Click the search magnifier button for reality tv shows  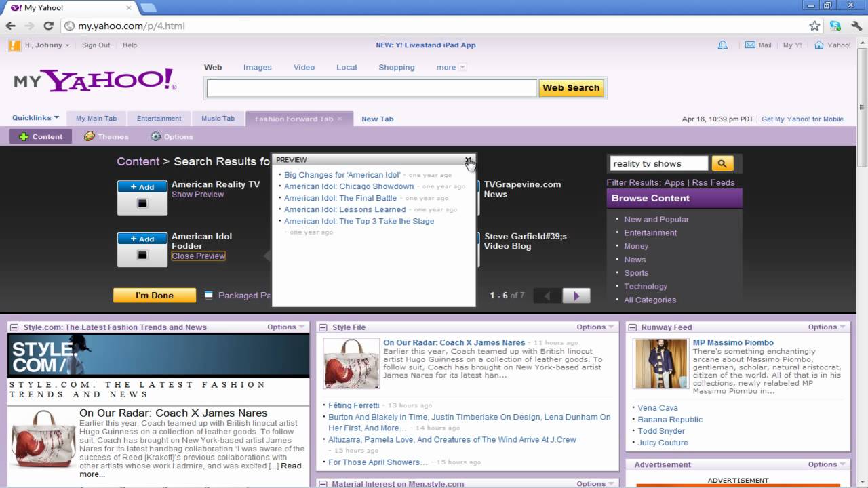pos(722,163)
